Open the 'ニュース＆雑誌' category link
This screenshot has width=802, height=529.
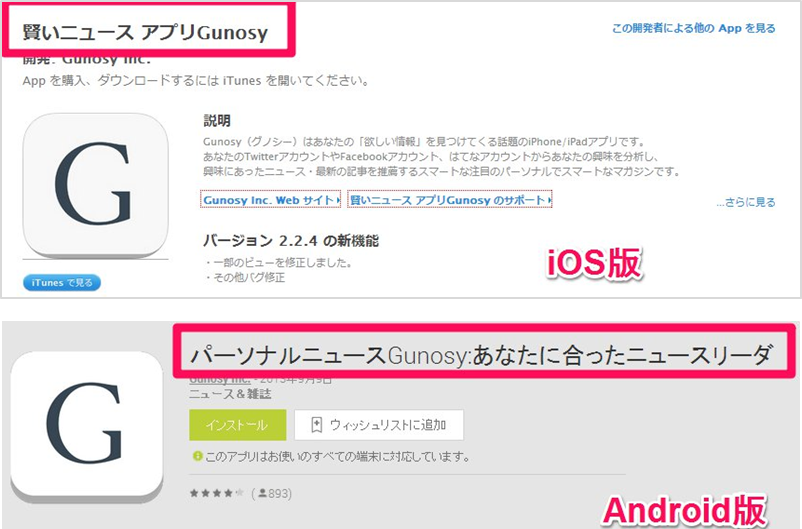[x=230, y=394]
